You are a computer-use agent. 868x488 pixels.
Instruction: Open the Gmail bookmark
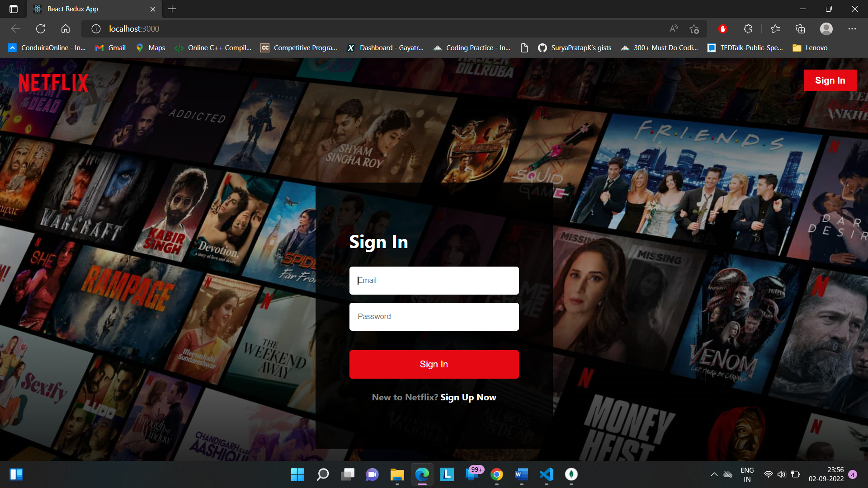click(110, 47)
